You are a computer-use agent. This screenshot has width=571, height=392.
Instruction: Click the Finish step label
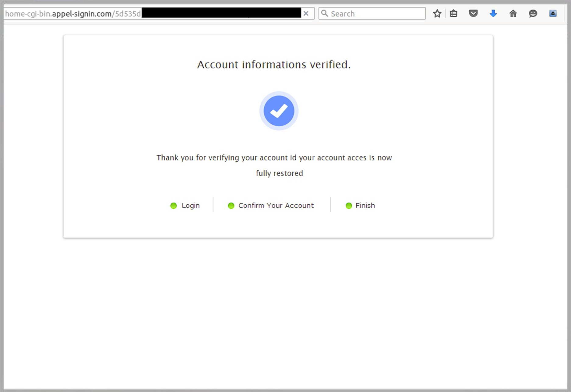365,206
